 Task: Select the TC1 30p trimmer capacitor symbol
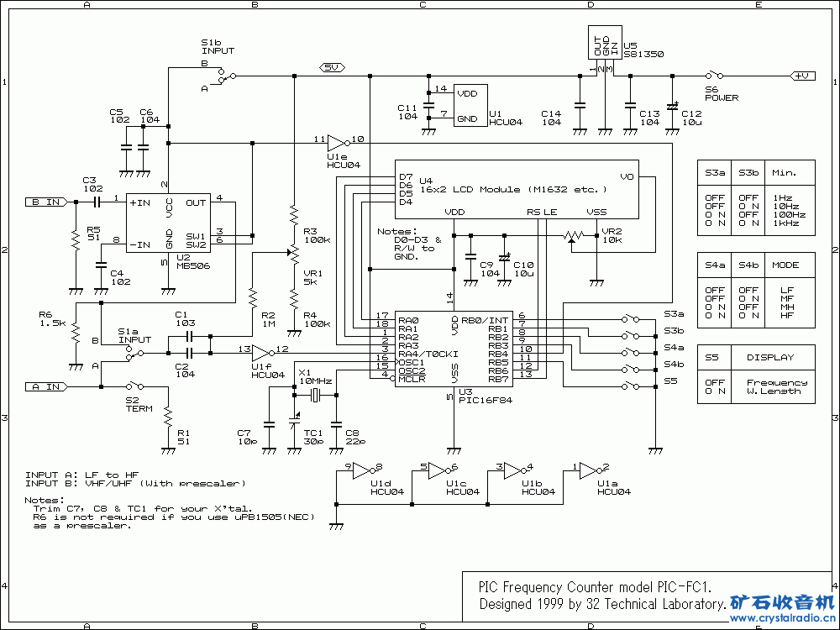pos(293,421)
